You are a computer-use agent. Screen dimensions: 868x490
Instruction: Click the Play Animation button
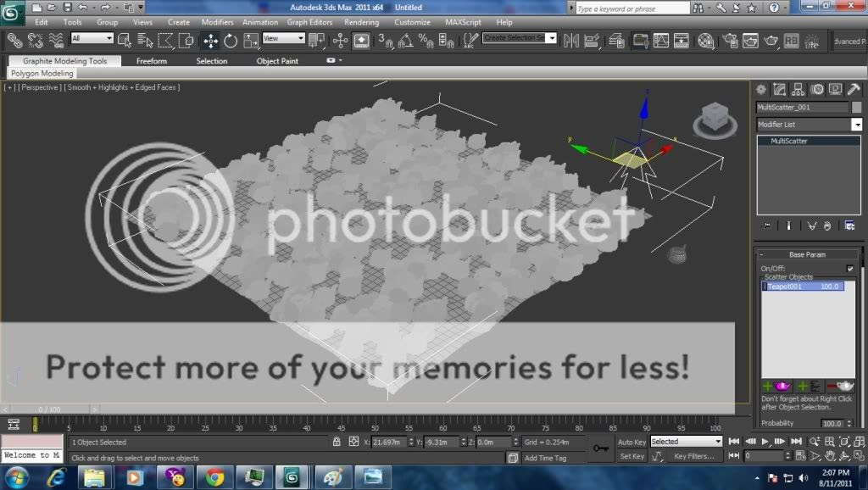click(765, 442)
